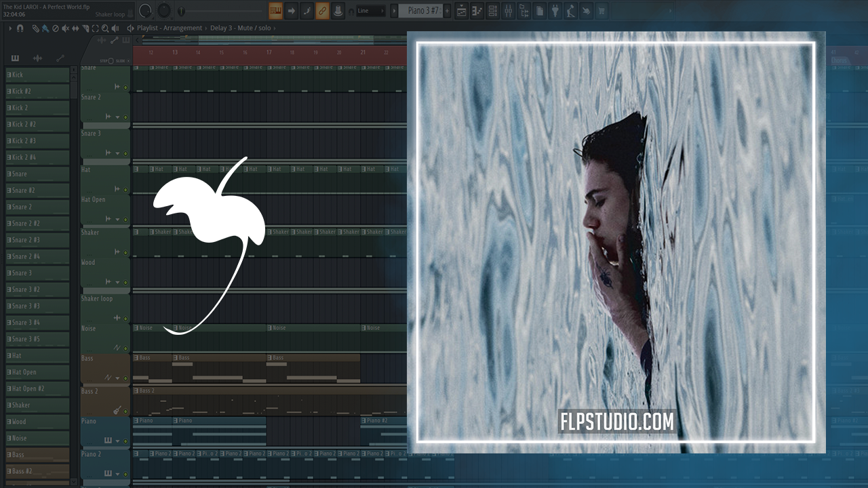Open the Piano roll toolbar icon

pos(477,11)
